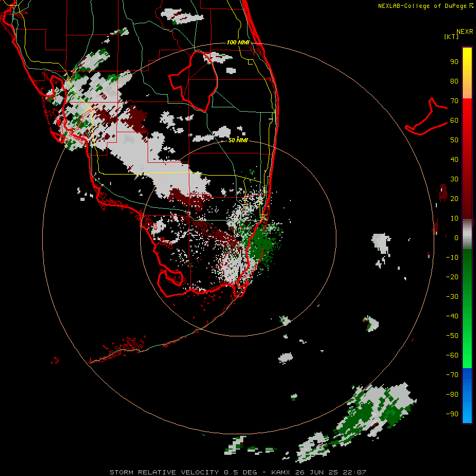
Task: Select the -70 knot scale label
Action: [452, 375]
